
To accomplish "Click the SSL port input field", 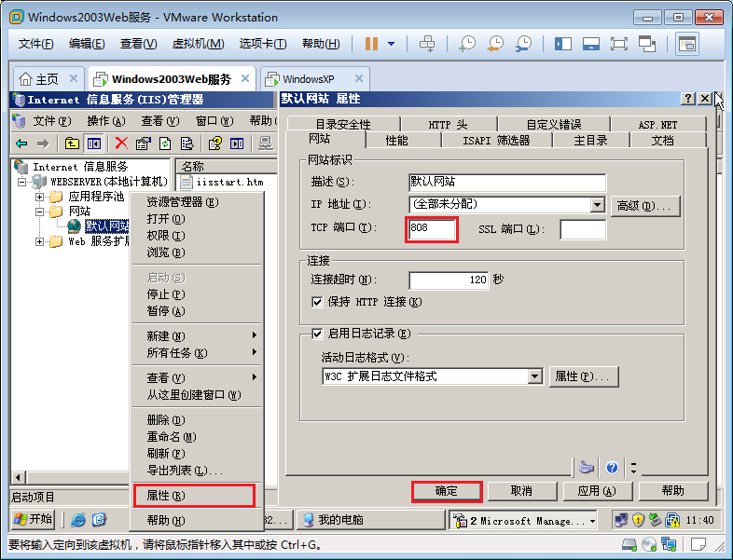I will (583, 229).
